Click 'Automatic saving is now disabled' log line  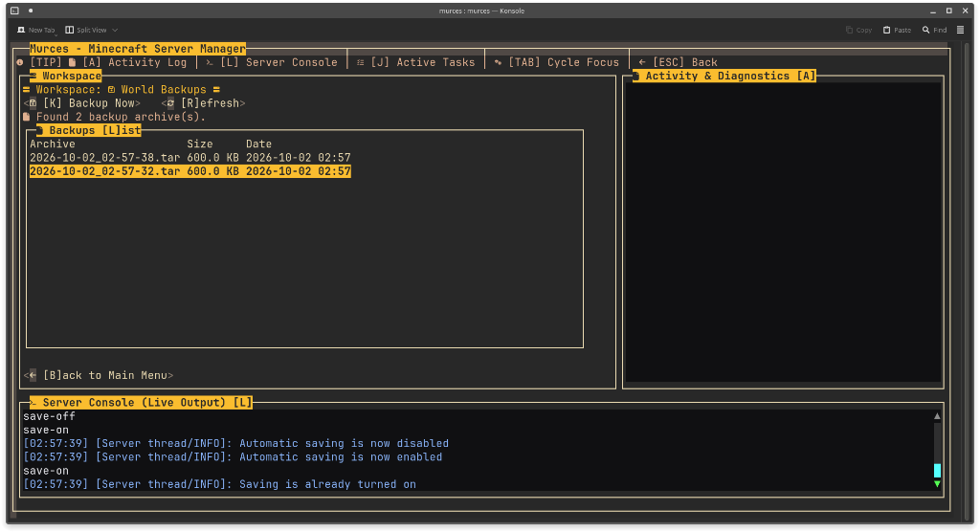tap(235, 443)
